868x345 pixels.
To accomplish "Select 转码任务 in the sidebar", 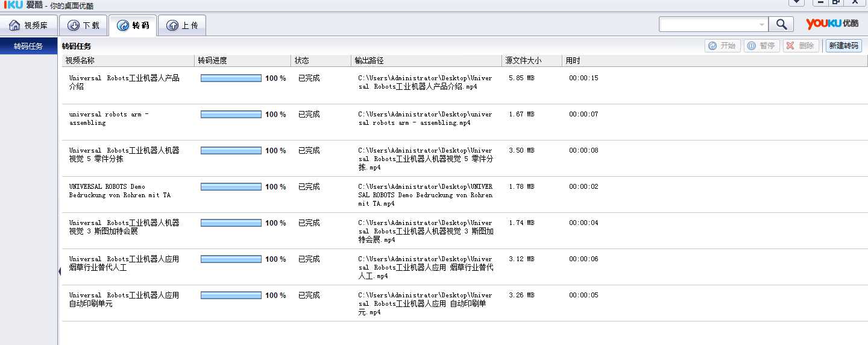I will pyautogui.click(x=29, y=46).
